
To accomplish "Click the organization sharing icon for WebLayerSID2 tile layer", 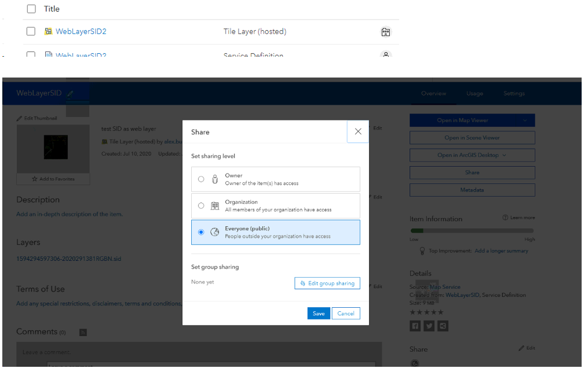I will pyautogui.click(x=385, y=32).
